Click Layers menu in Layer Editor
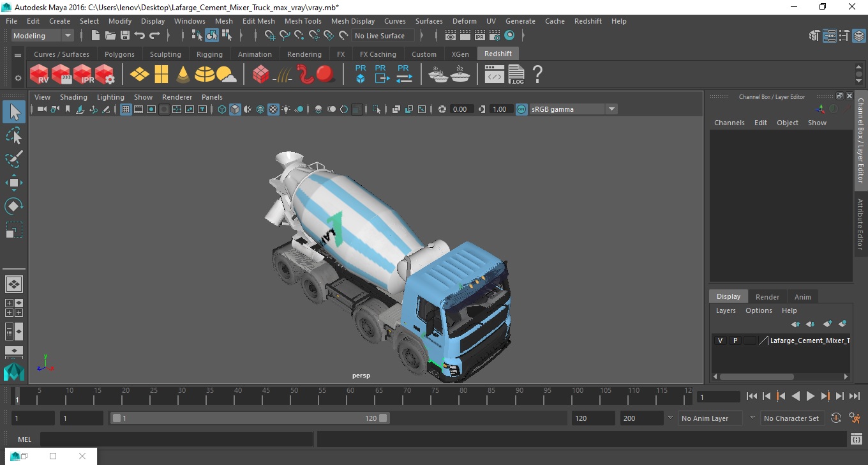868x465 pixels. (x=726, y=310)
